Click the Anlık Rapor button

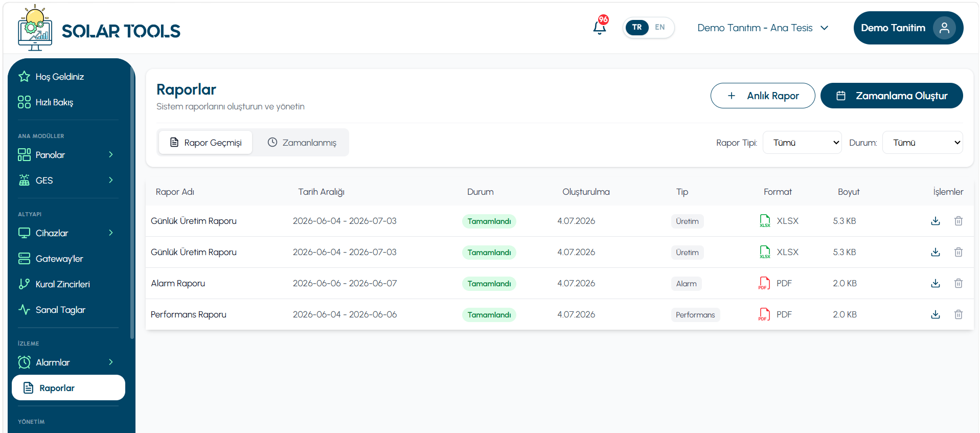(x=763, y=96)
